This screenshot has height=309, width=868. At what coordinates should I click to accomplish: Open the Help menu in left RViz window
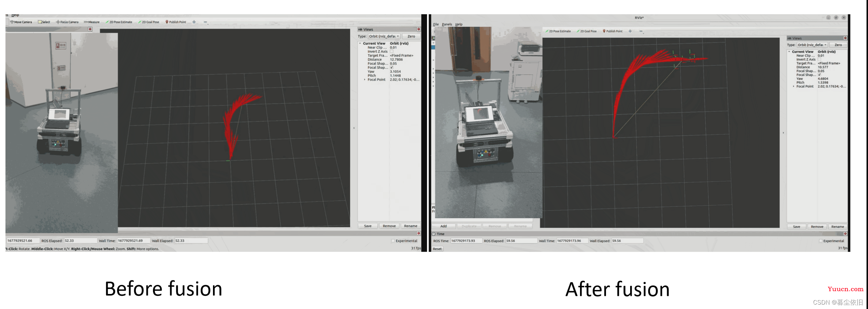click(x=15, y=15)
